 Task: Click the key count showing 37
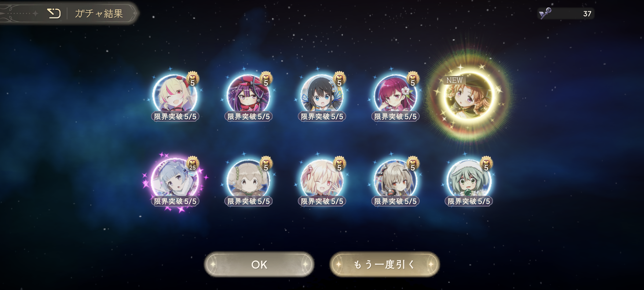(x=587, y=14)
